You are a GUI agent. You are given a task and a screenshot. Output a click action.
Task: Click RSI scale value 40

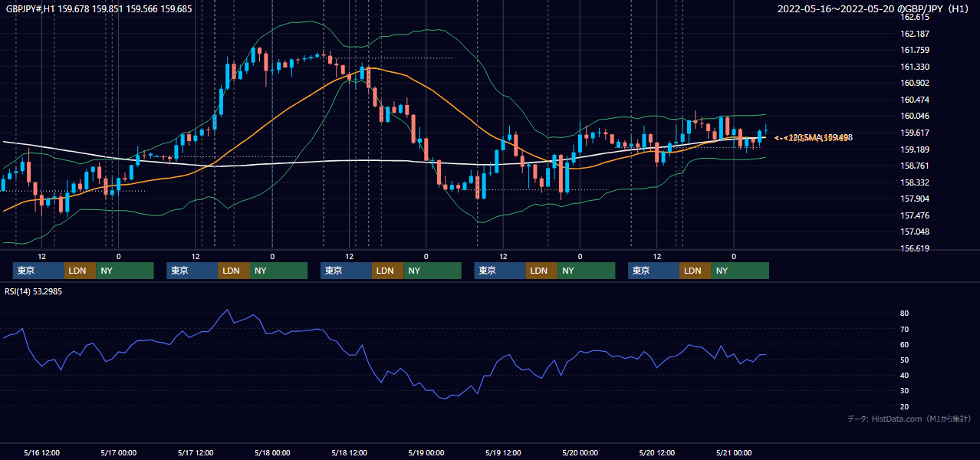[x=904, y=375]
